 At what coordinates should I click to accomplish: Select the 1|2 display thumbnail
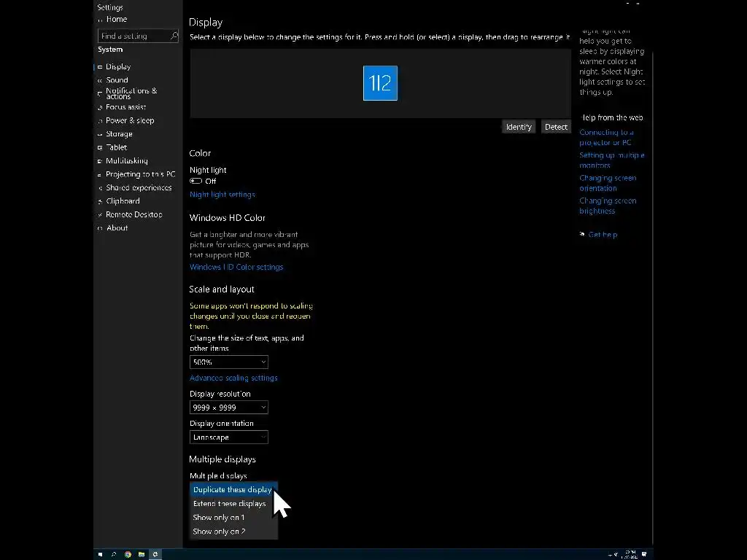[380, 83]
